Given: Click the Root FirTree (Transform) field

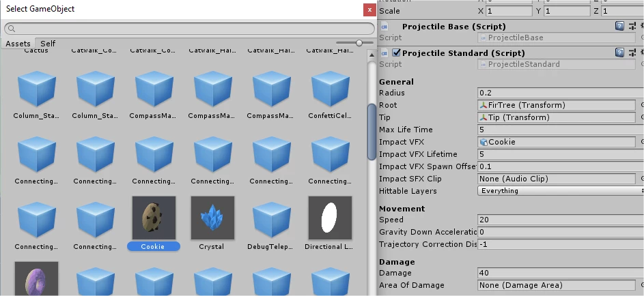Looking at the screenshot, I should pyautogui.click(x=557, y=105).
